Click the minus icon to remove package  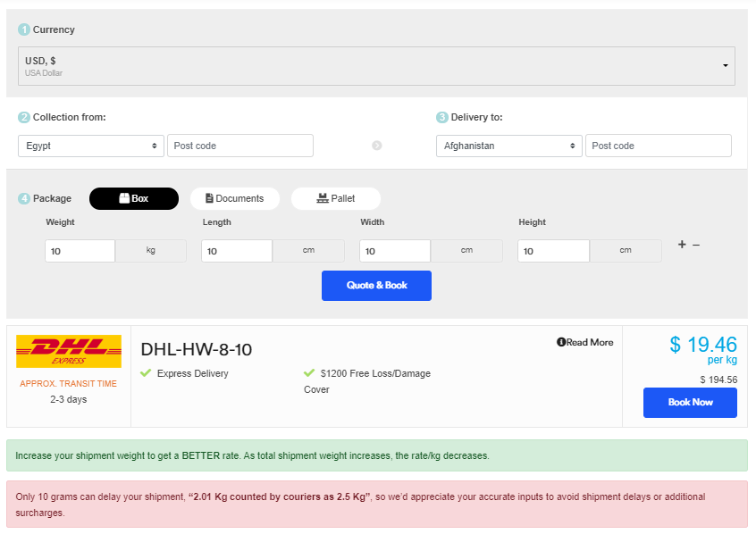click(696, 245)
